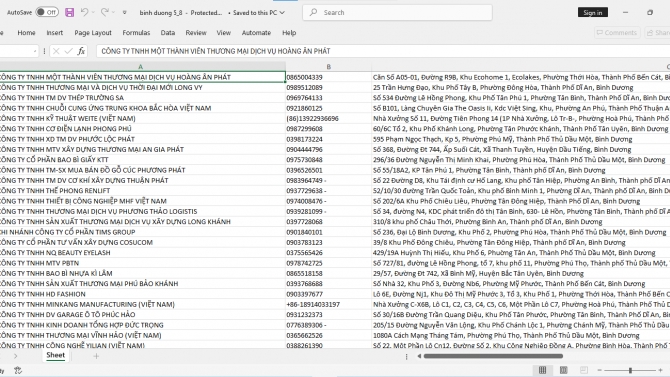Select cell CÔNG TY TNHH HD FASHION
The image size is (670, 377).
click(142, 294)
